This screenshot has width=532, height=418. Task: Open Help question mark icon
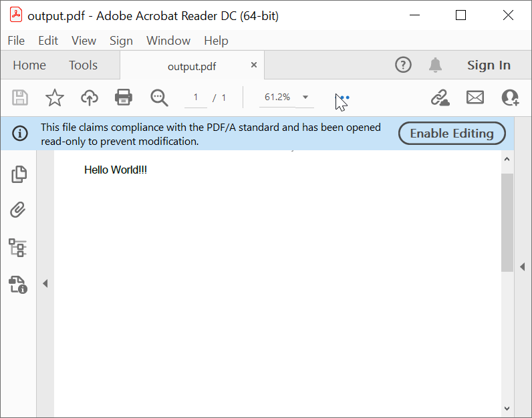pyautogui.click(x=403, y=65)
